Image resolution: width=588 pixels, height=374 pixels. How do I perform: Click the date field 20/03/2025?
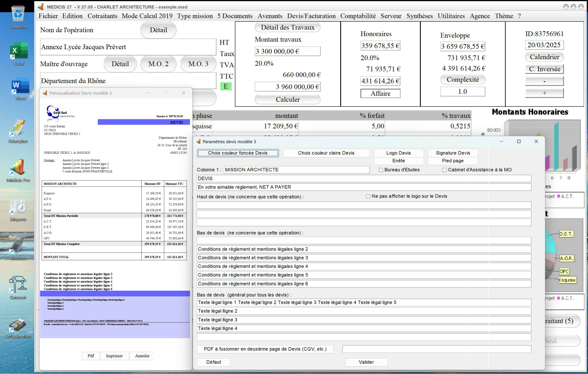545,45
